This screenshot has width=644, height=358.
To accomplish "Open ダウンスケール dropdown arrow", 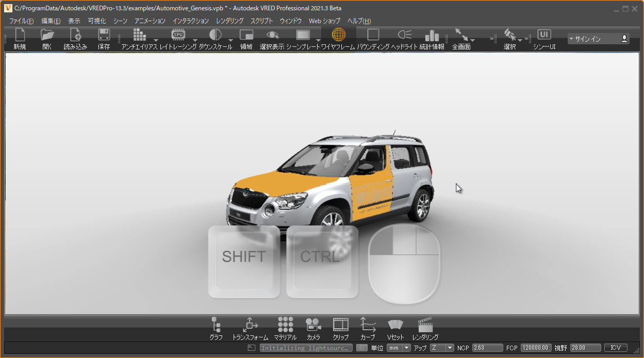I will pos(230,40).
